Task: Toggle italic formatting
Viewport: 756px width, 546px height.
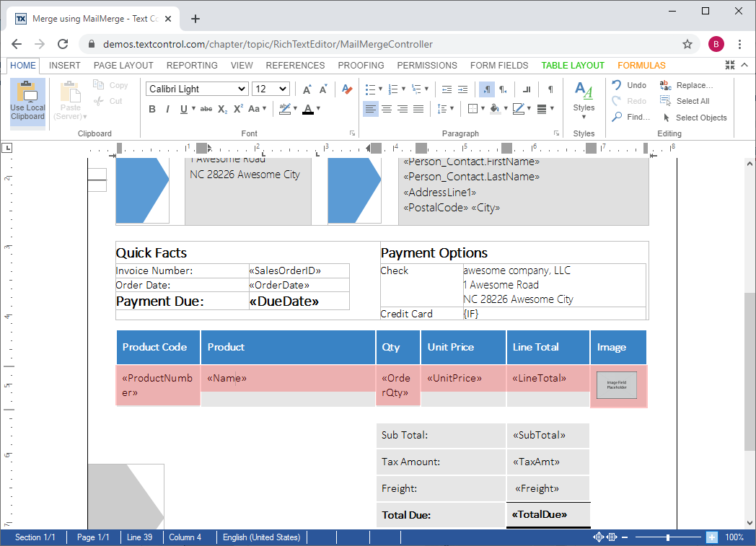Action: point(167,109)
